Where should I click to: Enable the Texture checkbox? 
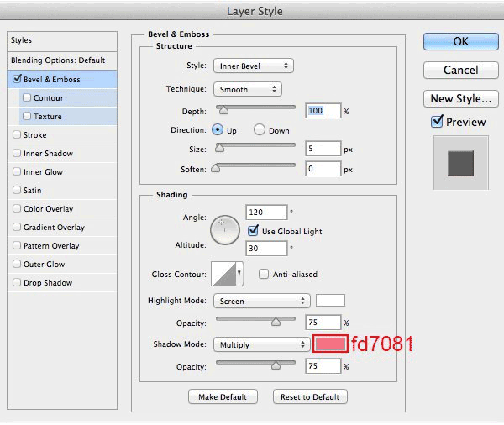click(x=27, y=116)
